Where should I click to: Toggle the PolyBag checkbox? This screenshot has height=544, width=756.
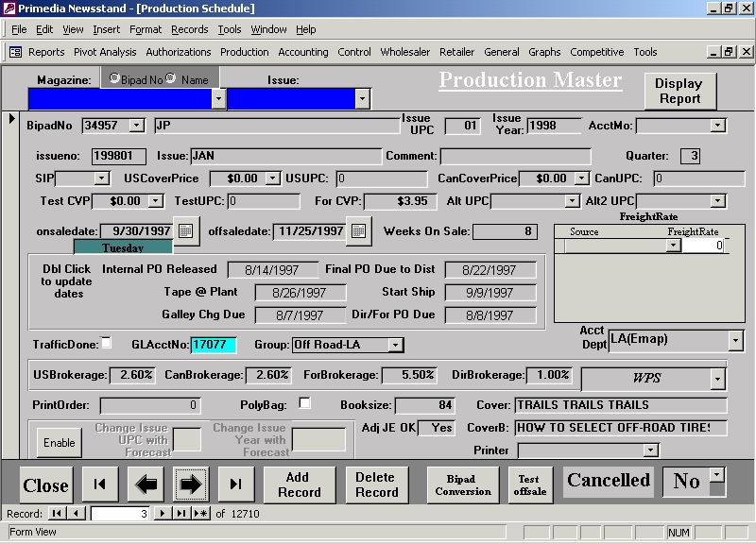304,403
